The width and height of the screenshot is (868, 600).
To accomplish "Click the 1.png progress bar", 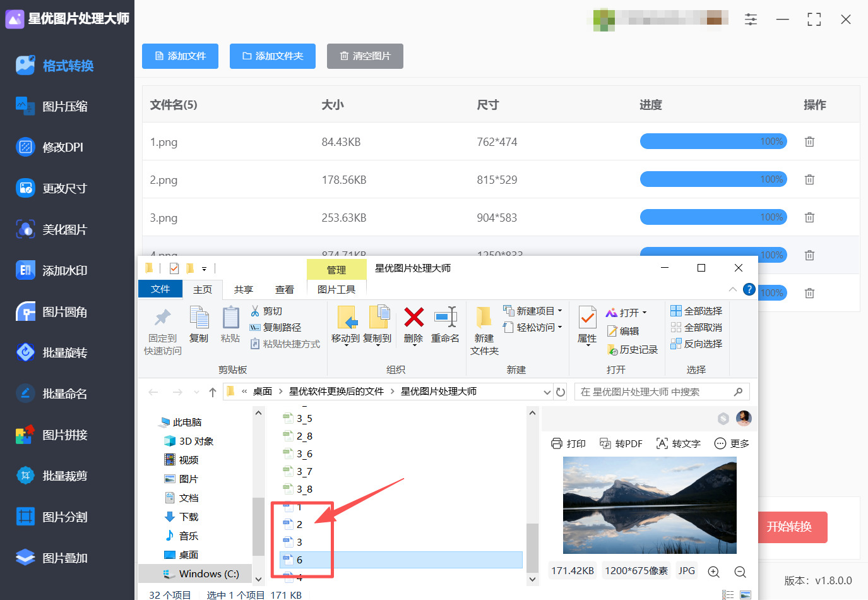I will (713, 141).
